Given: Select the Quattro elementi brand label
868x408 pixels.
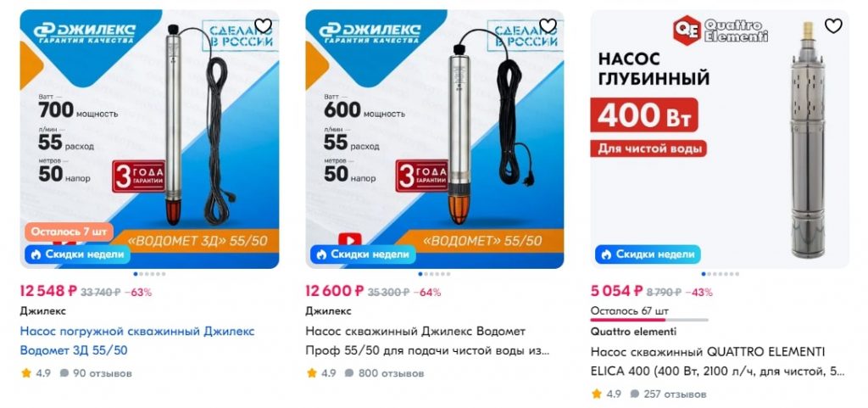Looking at the screenshot, I should (633, 333).
